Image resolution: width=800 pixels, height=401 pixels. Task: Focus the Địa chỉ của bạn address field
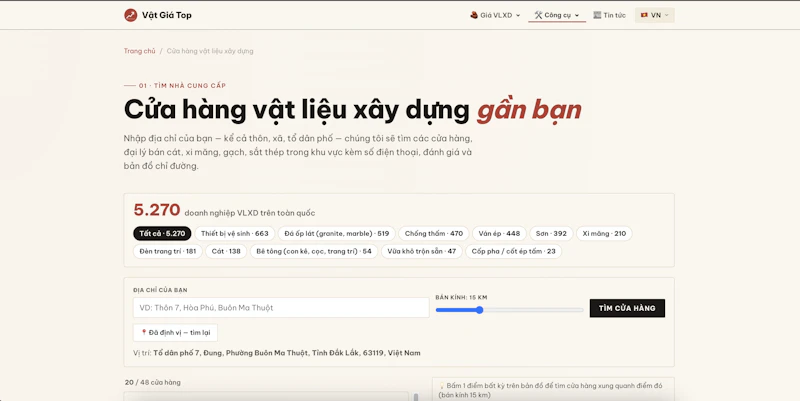(281, 308)
